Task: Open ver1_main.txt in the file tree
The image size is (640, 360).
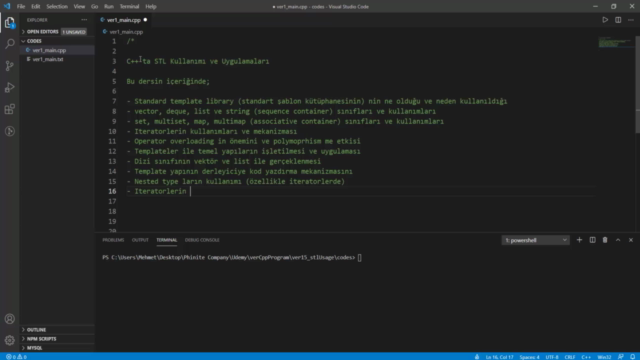Action: tap(48, 59)
